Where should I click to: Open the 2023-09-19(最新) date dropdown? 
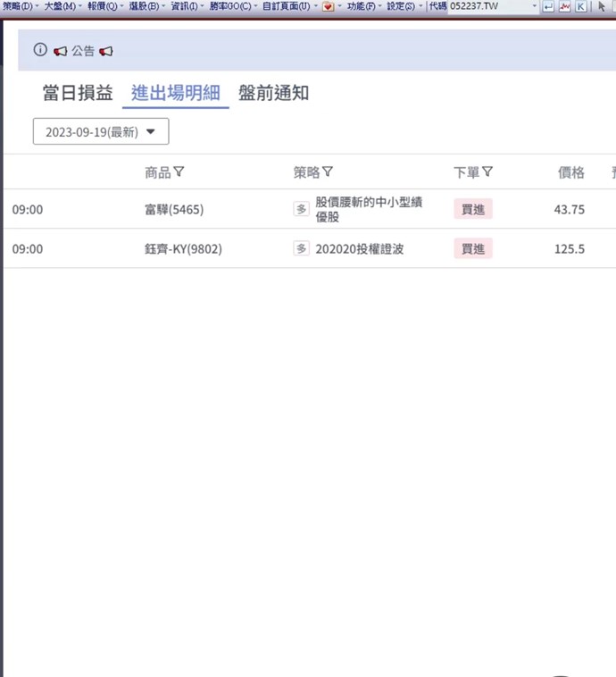point(101,131)
